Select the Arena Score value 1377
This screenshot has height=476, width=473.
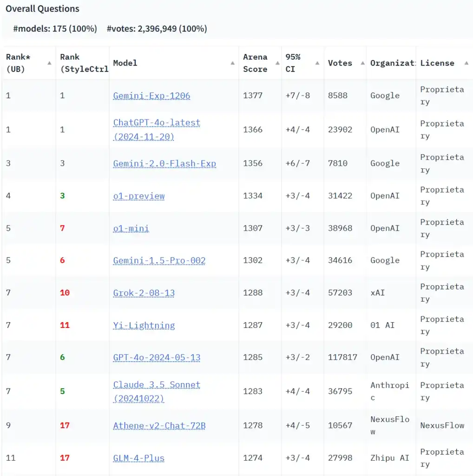[x=252, y=96]
